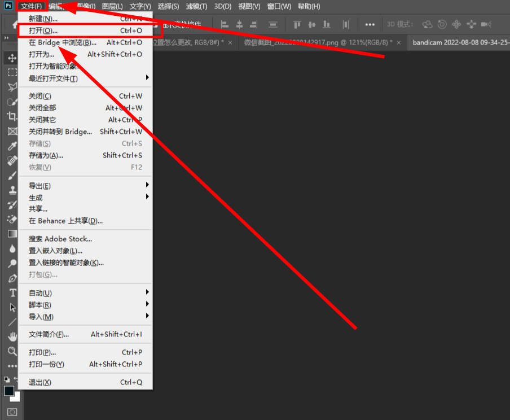Activate the Horizontal Type tool
Screen dimensions: 510x420
(12, 293)
